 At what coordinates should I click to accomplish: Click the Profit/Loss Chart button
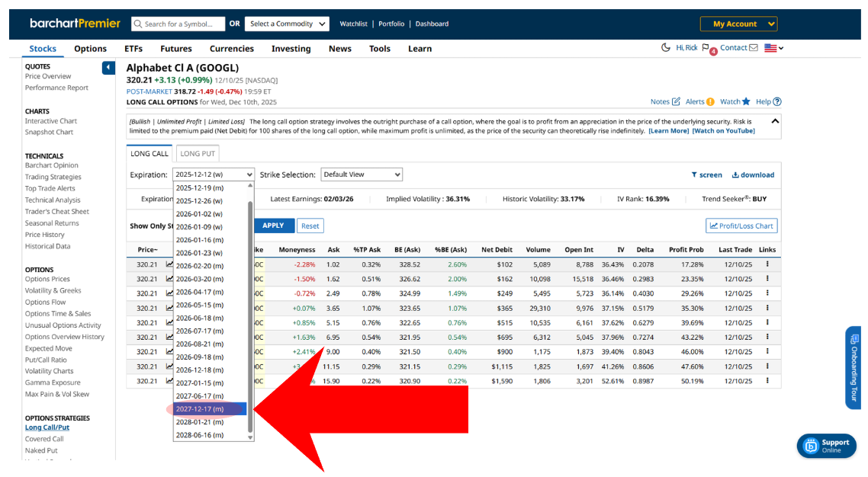pos(741,226)
